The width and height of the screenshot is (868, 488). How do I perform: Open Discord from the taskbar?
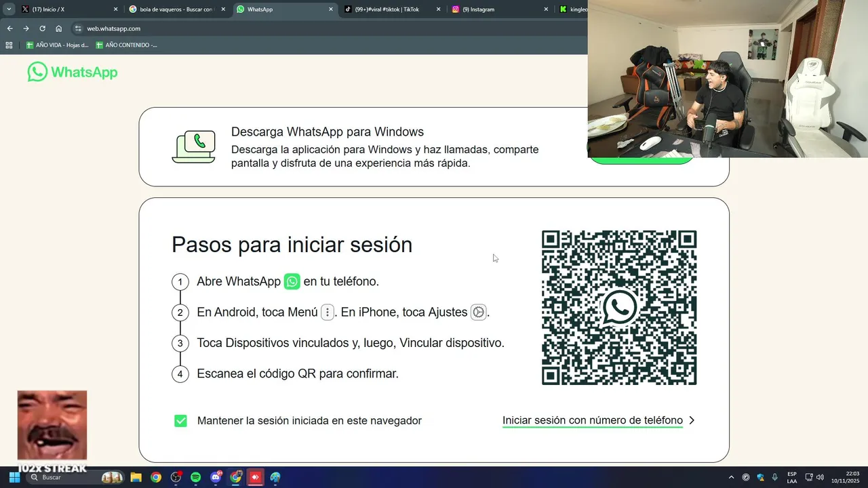tap(216, 477)
